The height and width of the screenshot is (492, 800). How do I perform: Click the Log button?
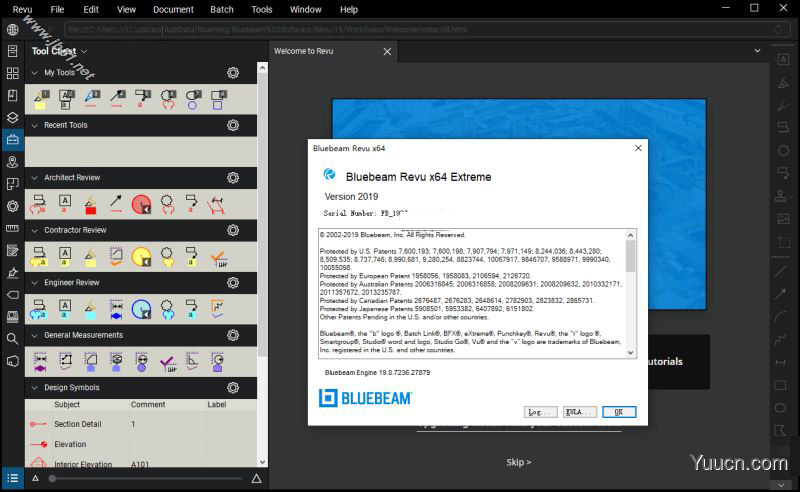pyautogui.click(x=540, y=412)
